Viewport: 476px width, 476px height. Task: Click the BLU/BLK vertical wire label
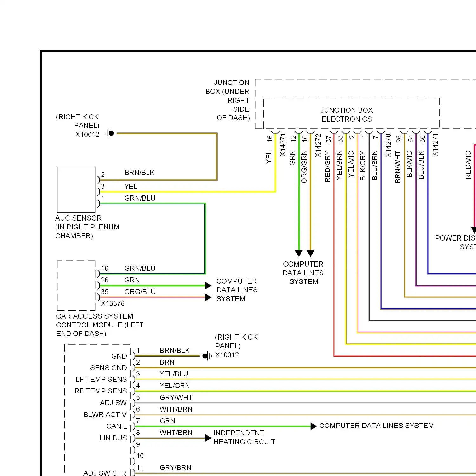pos(421,165)
